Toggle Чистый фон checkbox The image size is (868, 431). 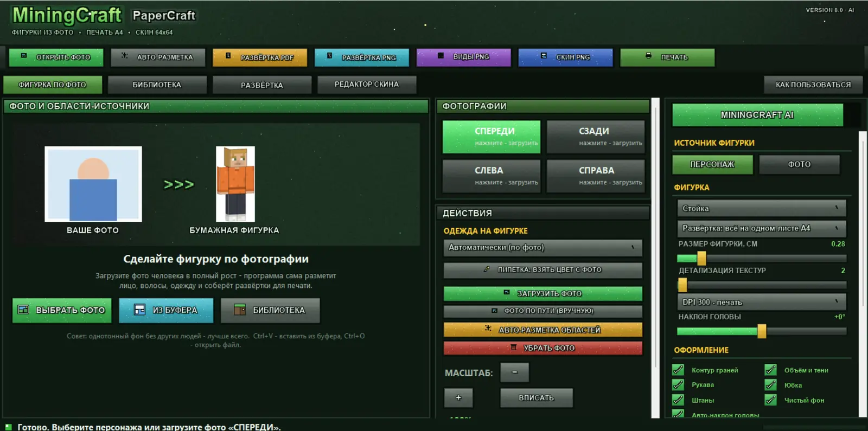click(770, 400)
